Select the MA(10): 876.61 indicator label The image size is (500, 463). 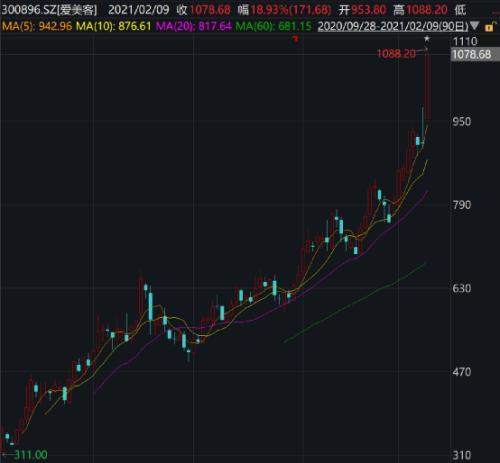114,26
